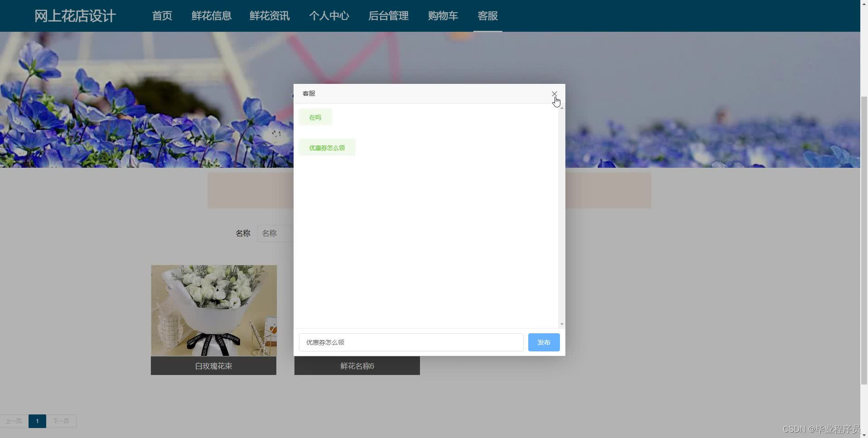Click the 网上花店设计 site title
Image resolution: width=868 pixels, height=438 pixels.
(x=75, y=16)
